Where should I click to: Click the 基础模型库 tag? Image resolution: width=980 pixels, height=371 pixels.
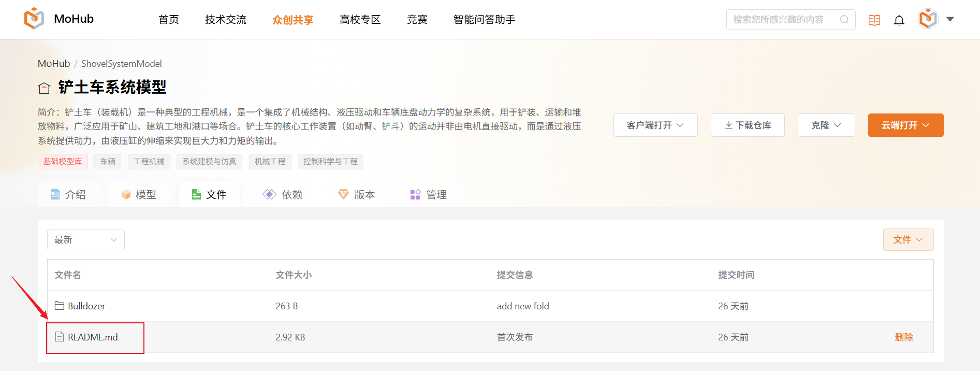click(63, 162)
